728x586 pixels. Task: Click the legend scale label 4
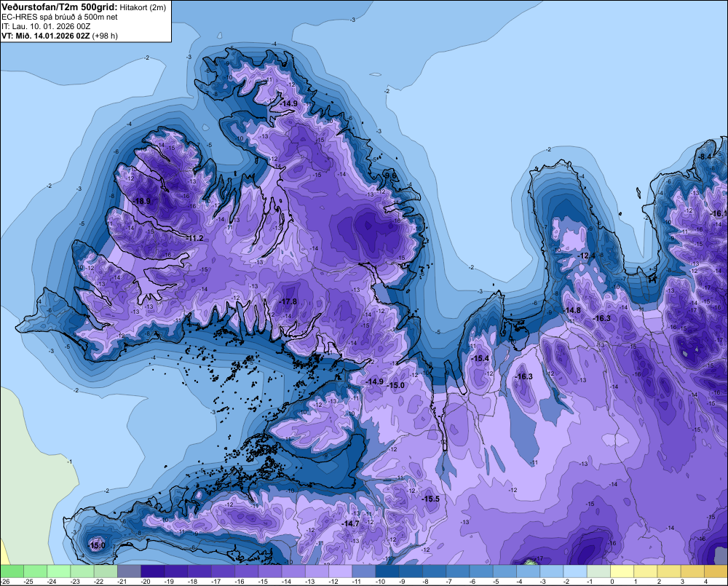[x=706, y=582]
